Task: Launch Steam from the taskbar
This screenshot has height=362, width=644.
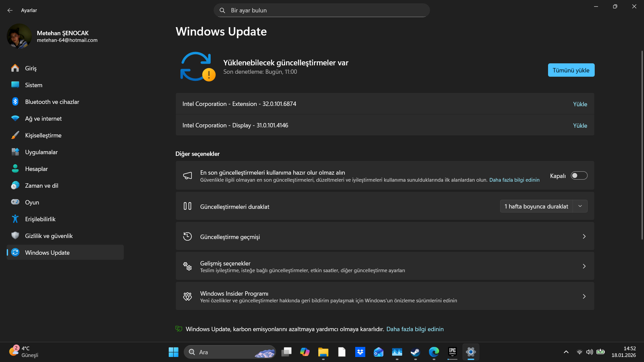Action: 416,352
